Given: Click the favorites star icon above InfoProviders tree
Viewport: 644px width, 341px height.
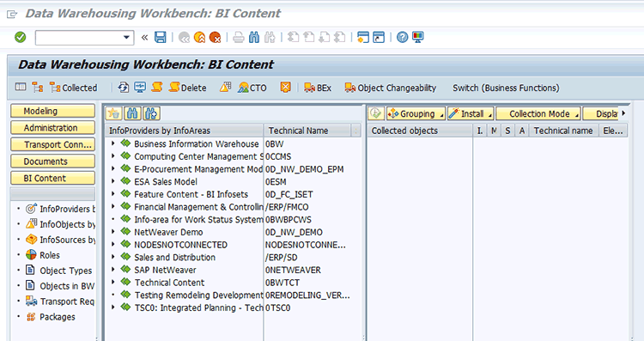Looking at the screenshot, I should pos(113,113).
